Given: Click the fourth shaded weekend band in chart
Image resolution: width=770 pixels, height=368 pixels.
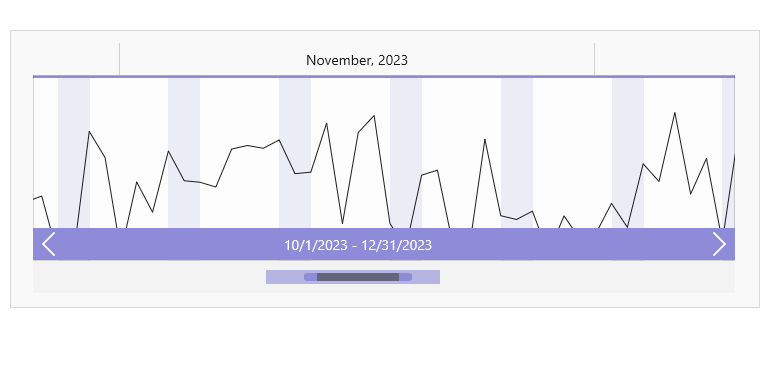Looking at the screenshot, I should point(406,153).
